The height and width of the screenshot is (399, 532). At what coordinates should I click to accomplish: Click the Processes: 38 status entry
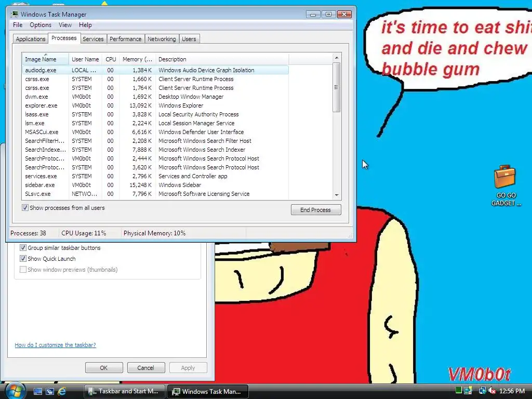tap(28, 233)
